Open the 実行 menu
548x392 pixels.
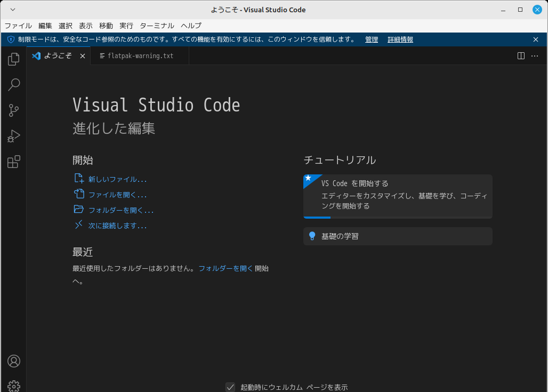click(x=126, y=26)
